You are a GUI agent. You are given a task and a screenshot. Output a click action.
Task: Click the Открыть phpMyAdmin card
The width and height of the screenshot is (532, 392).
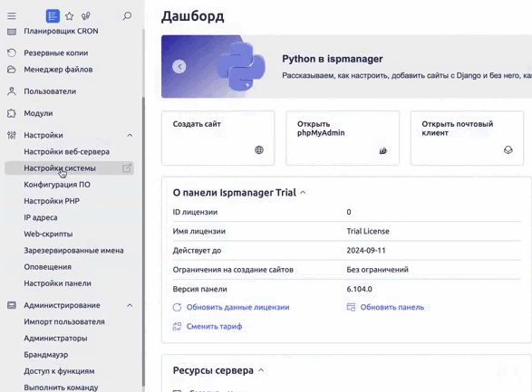point(343,139)
